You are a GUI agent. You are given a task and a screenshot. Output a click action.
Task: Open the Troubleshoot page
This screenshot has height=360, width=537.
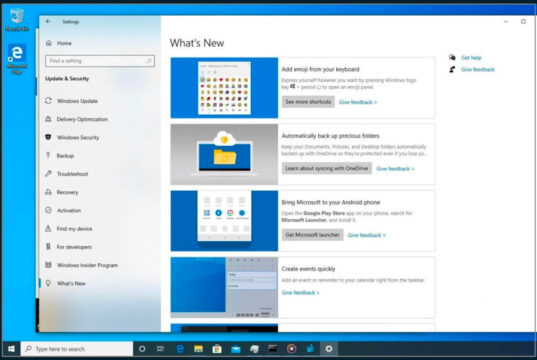[x=73, y=174]
